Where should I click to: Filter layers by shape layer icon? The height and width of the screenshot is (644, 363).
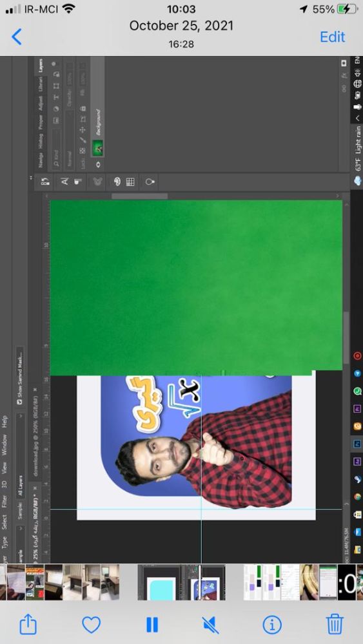pyautogui.click(x=56, y=86)
